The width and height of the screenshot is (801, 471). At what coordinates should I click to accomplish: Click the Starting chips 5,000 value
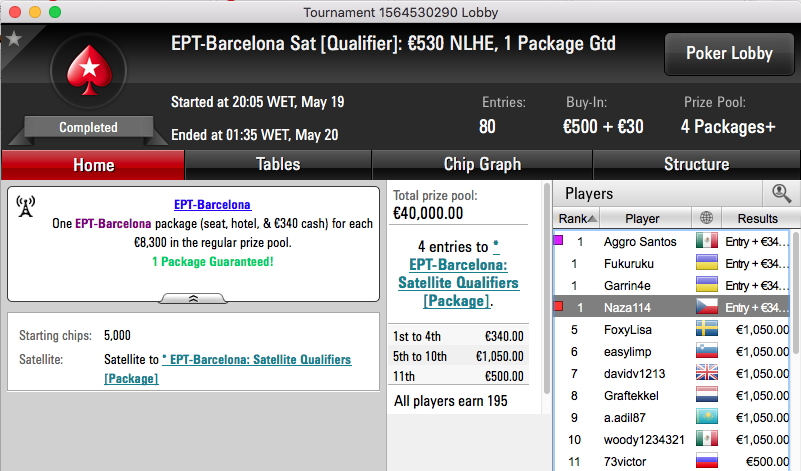pos(117,335)
